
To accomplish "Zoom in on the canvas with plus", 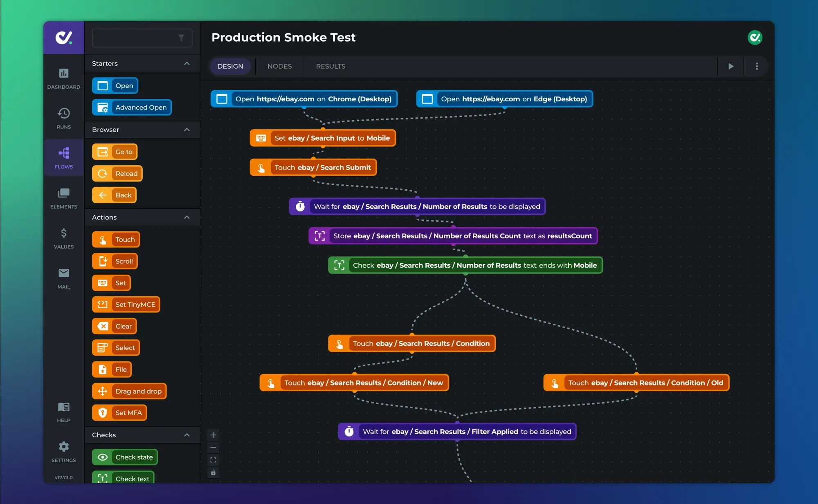I will coord(213,435).
